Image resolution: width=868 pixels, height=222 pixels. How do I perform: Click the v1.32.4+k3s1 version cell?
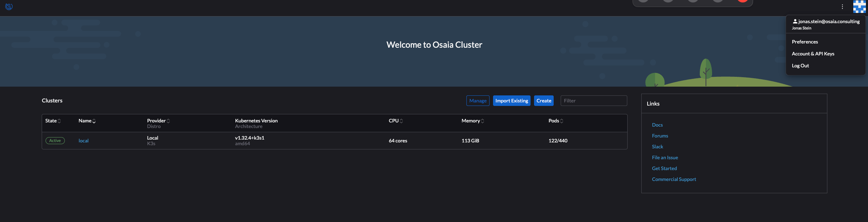tap(250, 138)
